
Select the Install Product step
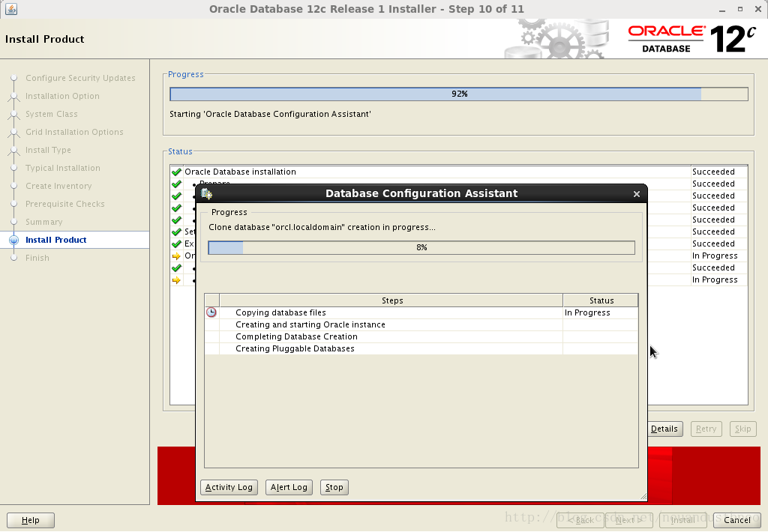(x=55, y=240)
